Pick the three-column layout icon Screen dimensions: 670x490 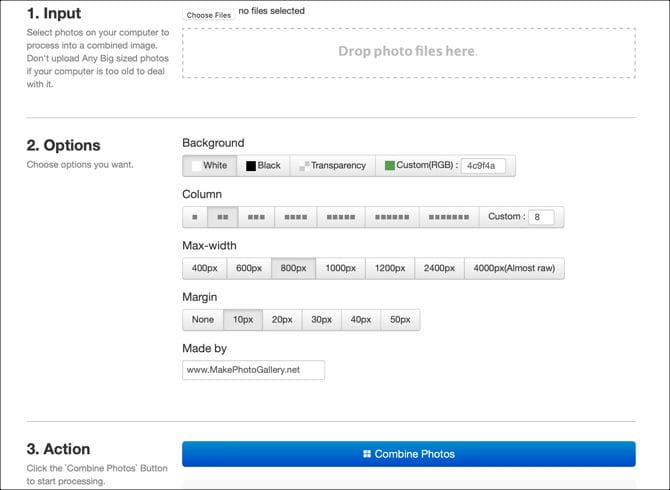coord(256,217)
